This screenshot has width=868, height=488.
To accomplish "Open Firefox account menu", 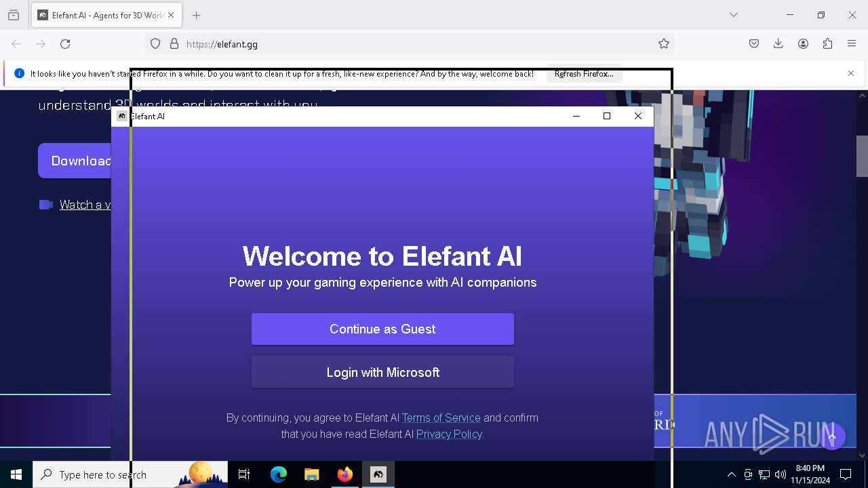I will pos(803,44).
